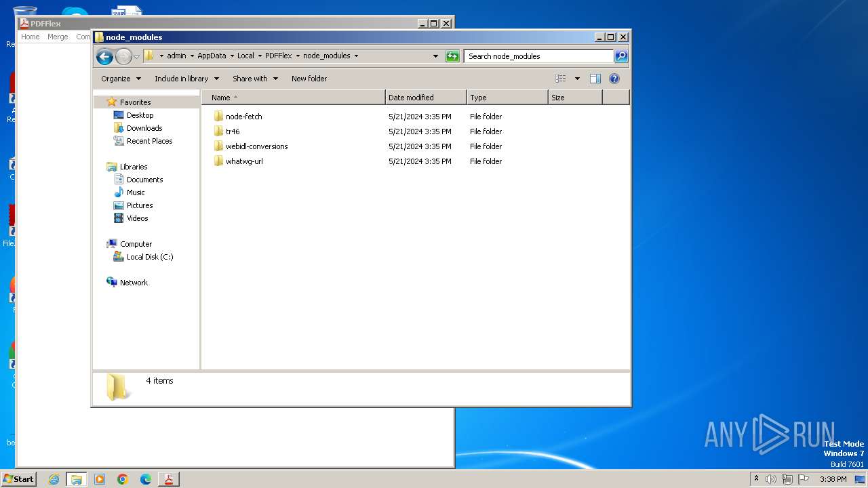The height and width of the screenshot is (488, 868).
Task: Open Windows Media Player from taskbar
Action: coord(100,479)
